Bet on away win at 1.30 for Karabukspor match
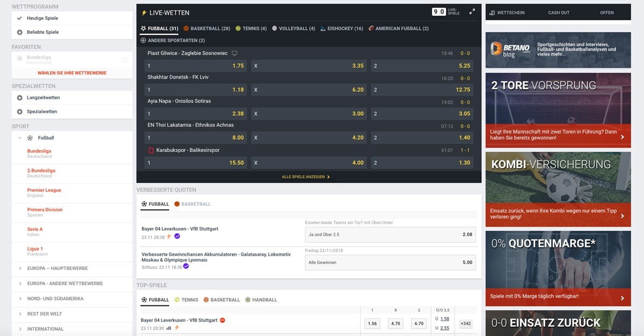This screenshot has height=336, width=644. point(422,162)
